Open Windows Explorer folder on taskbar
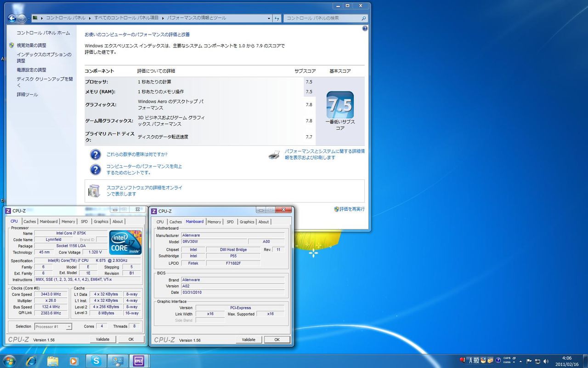Screen dimensions: 588x368 (x=53, y=361)
